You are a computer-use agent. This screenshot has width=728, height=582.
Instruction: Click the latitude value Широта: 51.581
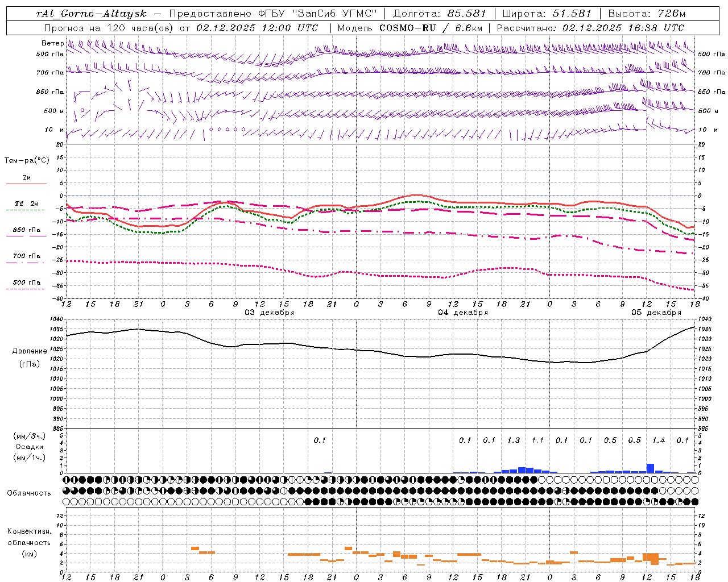tap(547, 14)
